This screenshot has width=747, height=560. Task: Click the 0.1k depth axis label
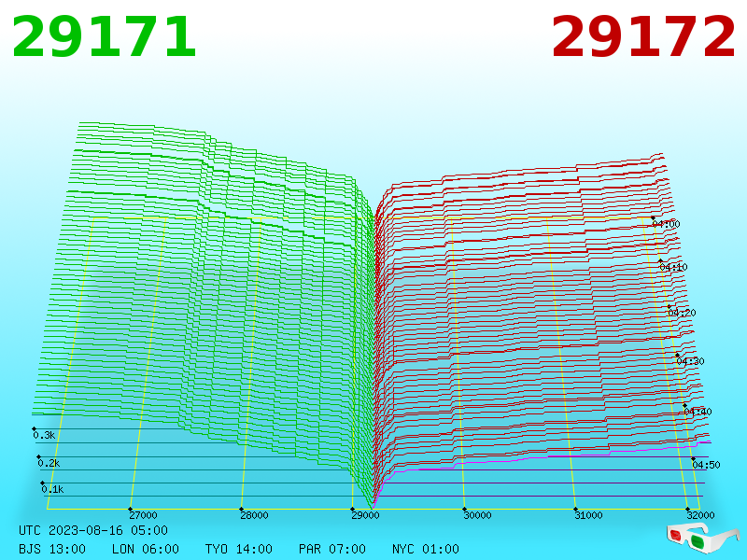pos(52,489)
